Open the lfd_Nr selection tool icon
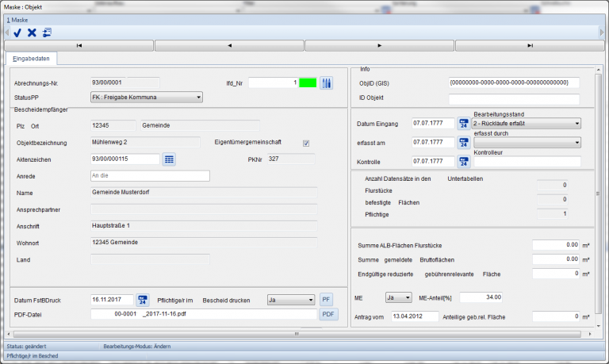The image size is (609, 364). point(326,82)
